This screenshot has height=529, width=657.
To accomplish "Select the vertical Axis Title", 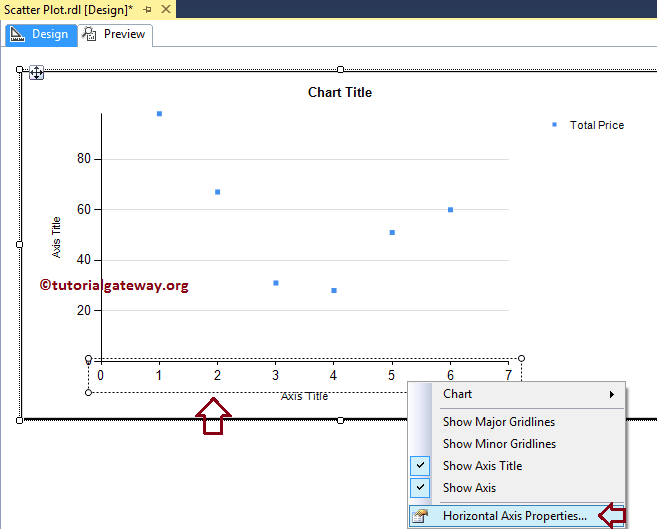I will pyautogui.click(x=56, y=237).
